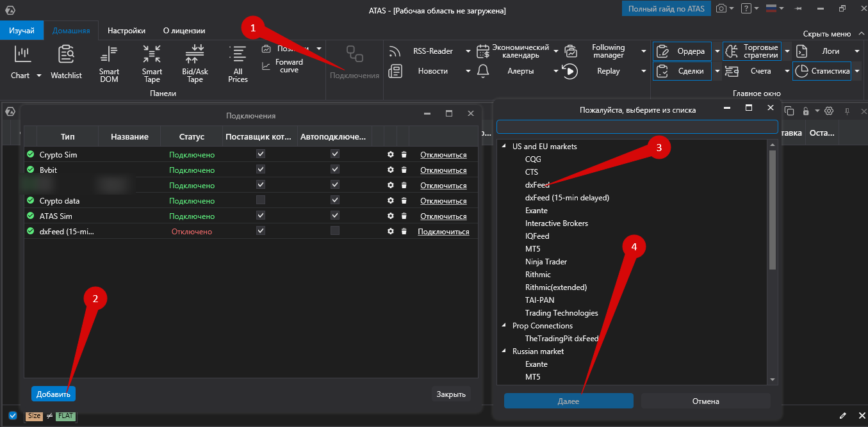Screen dimensions: 868x427
Task: Collapse the Russian market group
Action: [504, 351]
